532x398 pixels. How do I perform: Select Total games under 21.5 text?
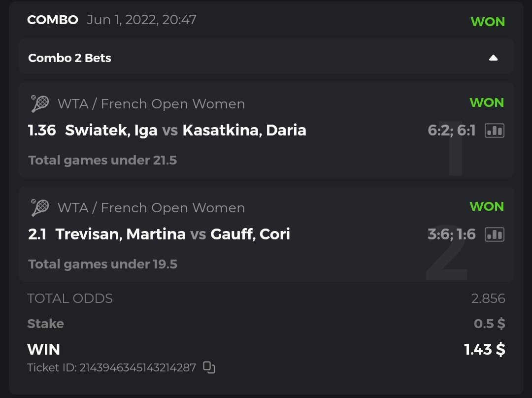coord(102,161)
